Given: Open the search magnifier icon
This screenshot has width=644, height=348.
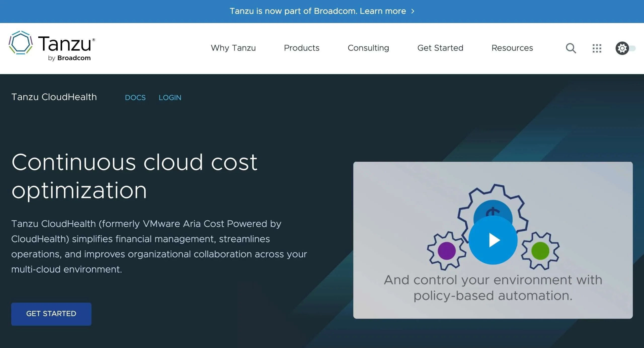Looking at the screenshot, I should (571, 48).
